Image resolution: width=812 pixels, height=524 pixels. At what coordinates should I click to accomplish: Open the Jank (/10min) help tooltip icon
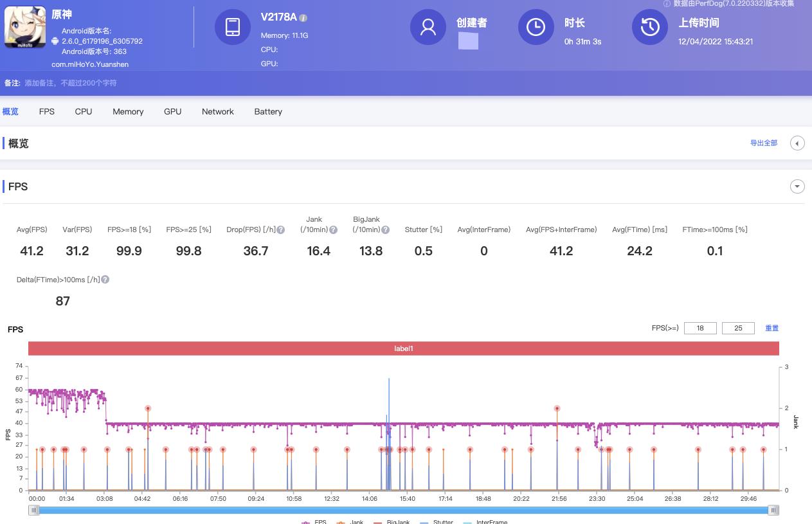[x=333, y=229]
